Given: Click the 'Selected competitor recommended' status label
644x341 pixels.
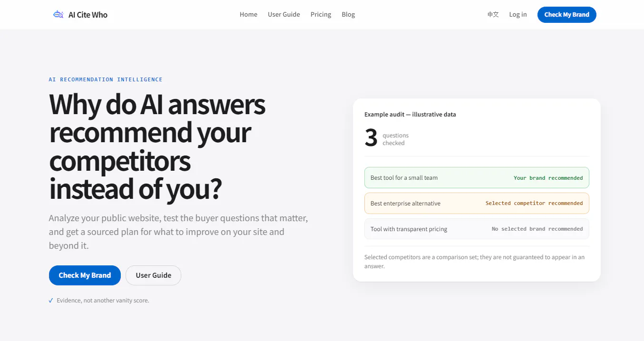Looking at the screenshot, I should [534, 203].
